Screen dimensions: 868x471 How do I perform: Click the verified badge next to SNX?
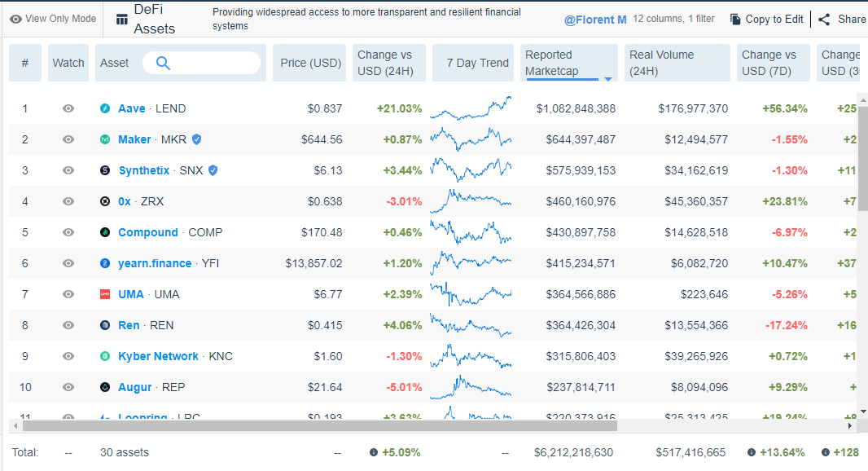(213, 170)
